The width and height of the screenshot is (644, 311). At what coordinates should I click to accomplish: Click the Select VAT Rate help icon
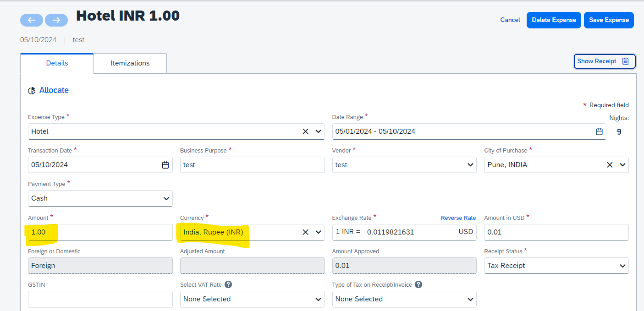tap(228, 284)
